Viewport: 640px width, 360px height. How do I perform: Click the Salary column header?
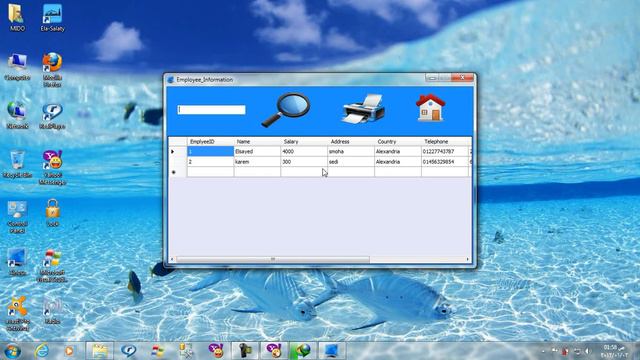coord(304,142)
